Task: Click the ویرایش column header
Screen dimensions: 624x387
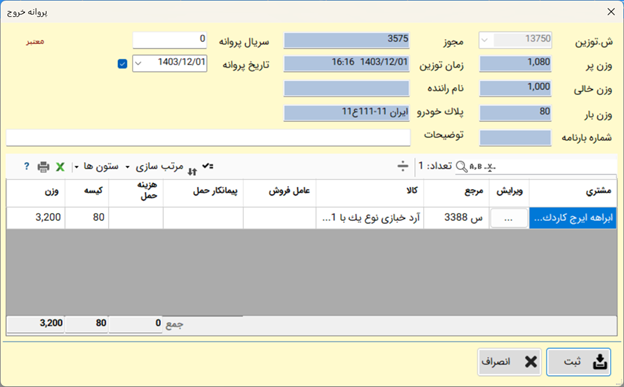Action: pyautogui.click(x=509, y=193)
